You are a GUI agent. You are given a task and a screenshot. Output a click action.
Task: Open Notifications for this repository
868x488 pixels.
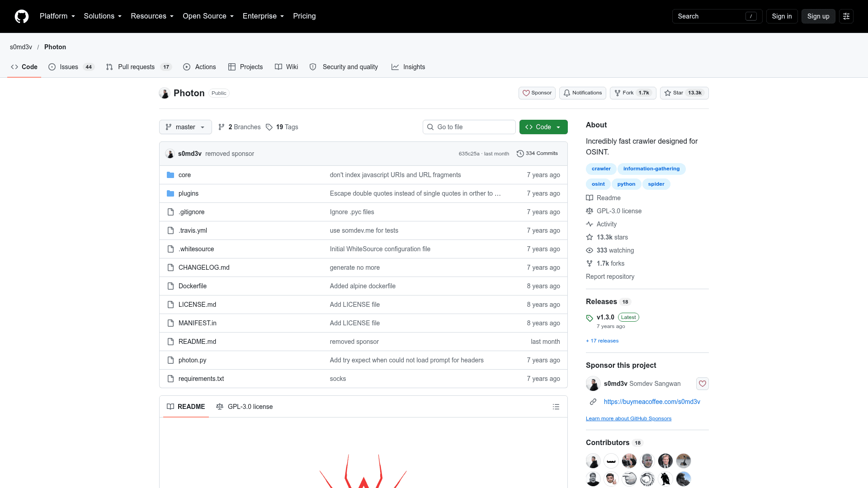pos(582,93)
